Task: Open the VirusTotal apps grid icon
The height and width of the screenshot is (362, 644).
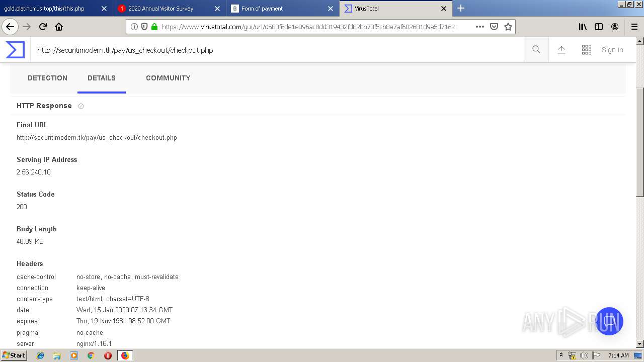Action: tap(587, 50)
